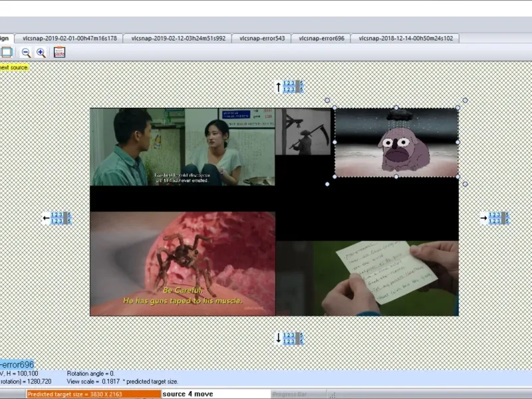532x399 pixels.
Task: Click the left arrow expand-canvas control
Action: point(57,218)
